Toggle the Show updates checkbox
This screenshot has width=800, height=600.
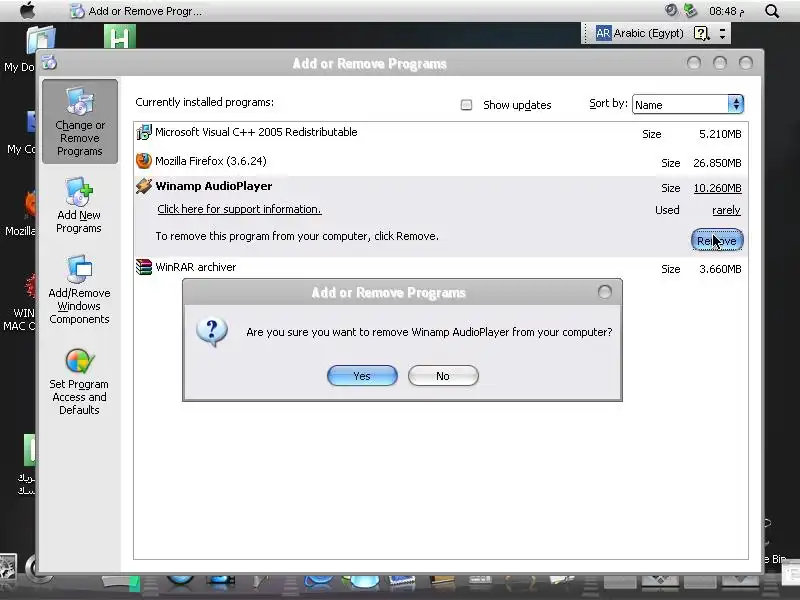coord(466,105)
